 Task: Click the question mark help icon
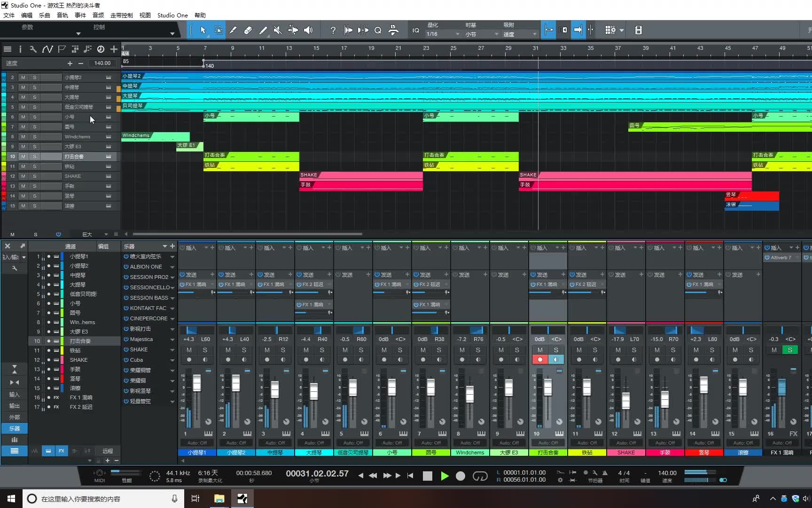click(x=333, y=30)
